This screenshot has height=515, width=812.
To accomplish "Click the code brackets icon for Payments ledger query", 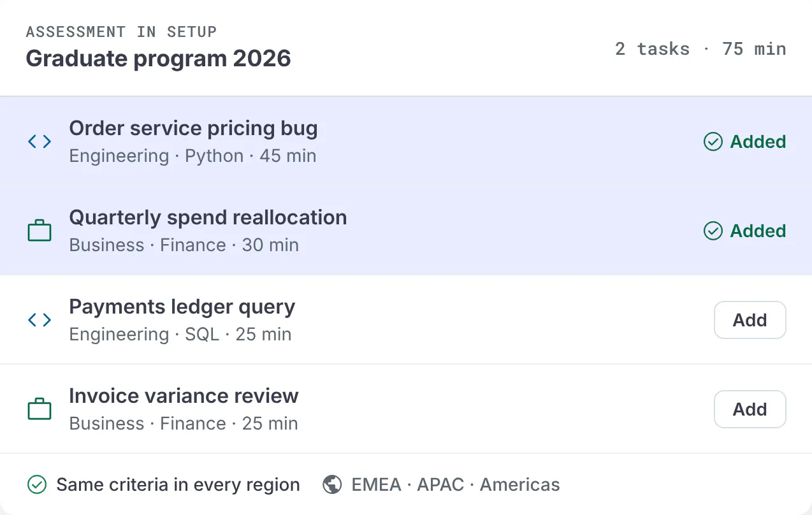I will point(40,320).
